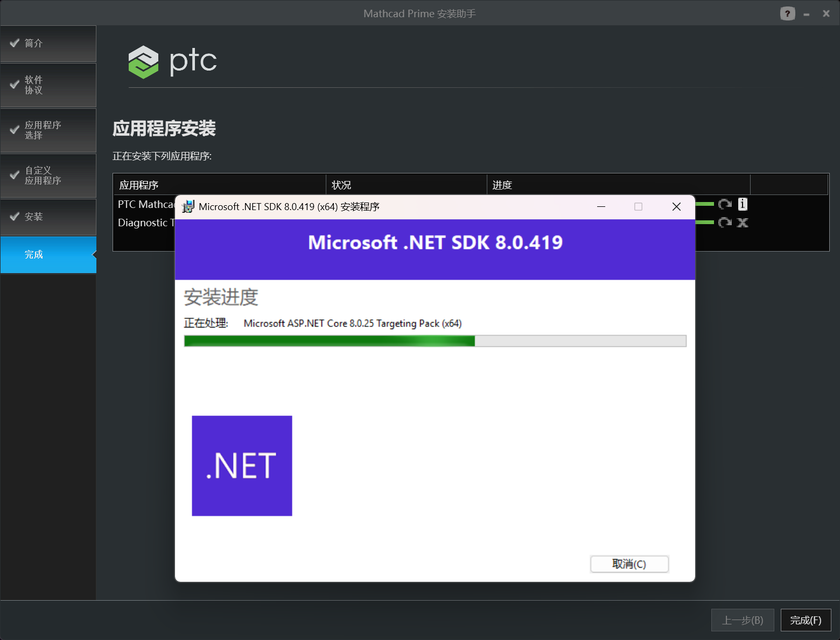840x640 pixels.
Task: Click the checkmark beside the 软件协议 step
Action: tap(15, 85)
